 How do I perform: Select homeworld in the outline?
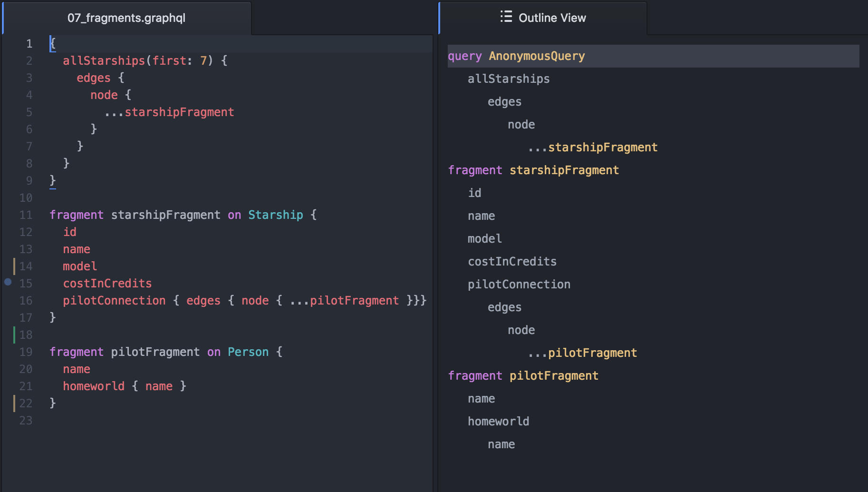pos(498,422)
